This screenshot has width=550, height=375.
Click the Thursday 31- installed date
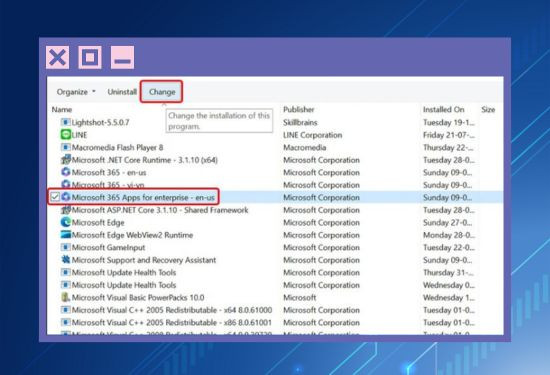(x=449, y=273)
